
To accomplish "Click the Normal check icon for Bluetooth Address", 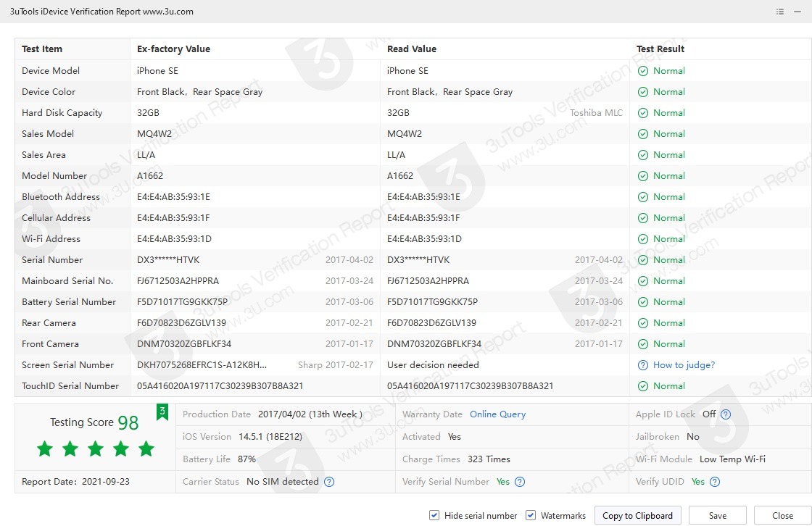I will coord(642,197).
